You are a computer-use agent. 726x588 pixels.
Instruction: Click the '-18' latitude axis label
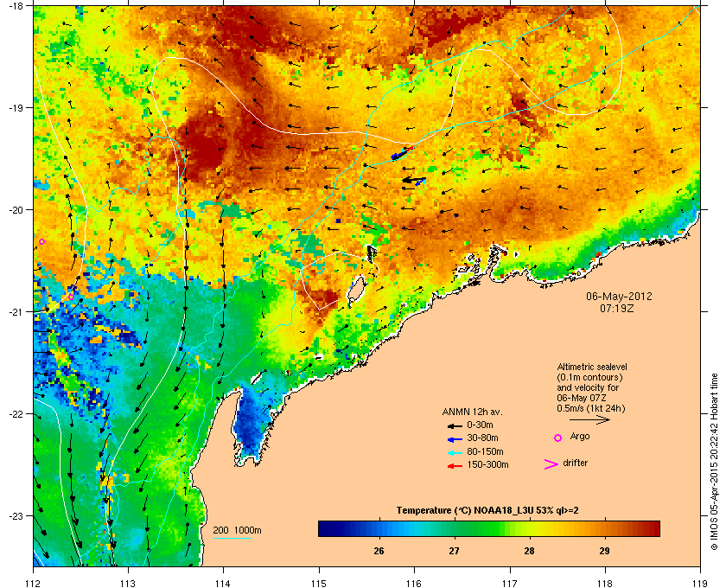pos(16,5)
